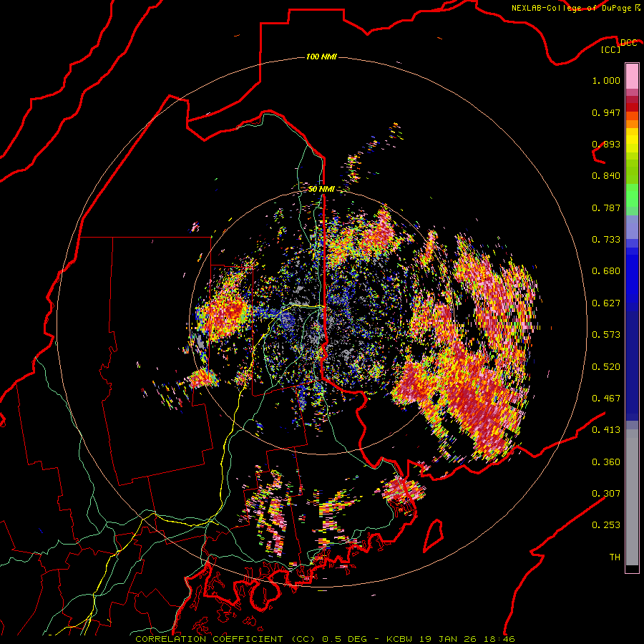Viewport: 644px width, 644px height.
Task: Pick the dark navy color bar segment
Action: click(x=632, y=366)
